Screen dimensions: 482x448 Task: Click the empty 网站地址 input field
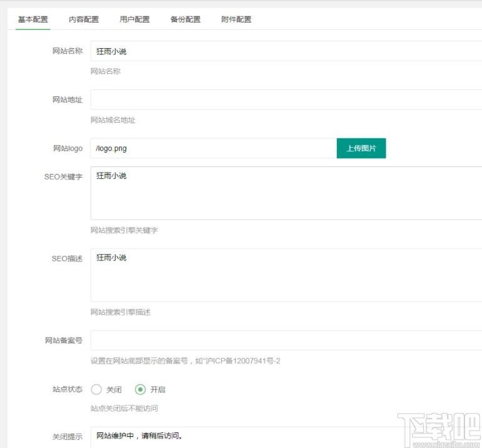(x=286, y=99)
